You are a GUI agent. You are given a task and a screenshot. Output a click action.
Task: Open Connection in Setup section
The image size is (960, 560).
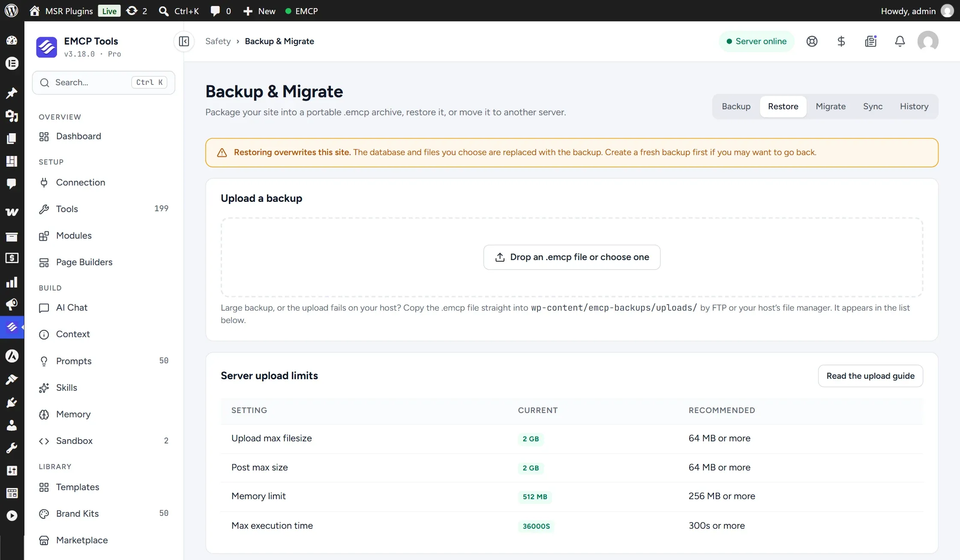[104, 183]
